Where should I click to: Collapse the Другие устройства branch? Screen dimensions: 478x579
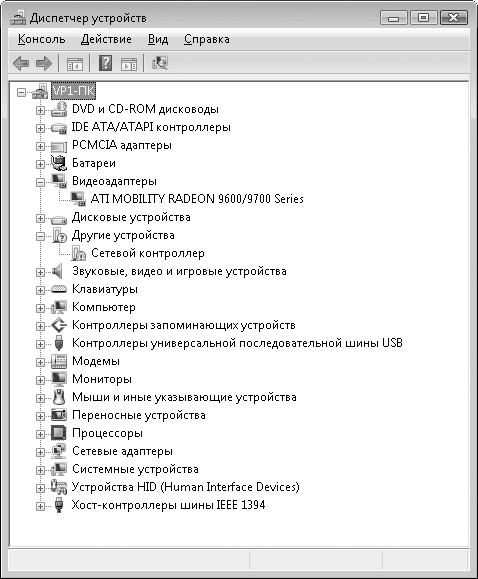40,236
